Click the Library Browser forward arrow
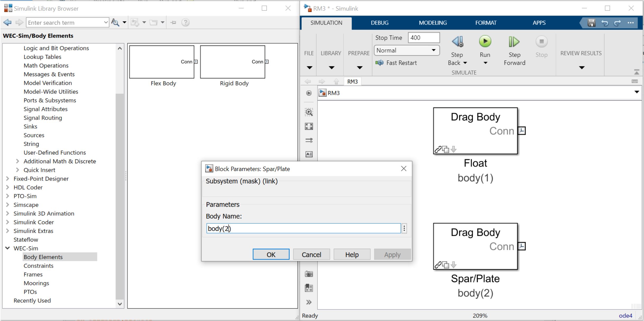Viewport: 644px width, 321px height. (x=19, y=22)
